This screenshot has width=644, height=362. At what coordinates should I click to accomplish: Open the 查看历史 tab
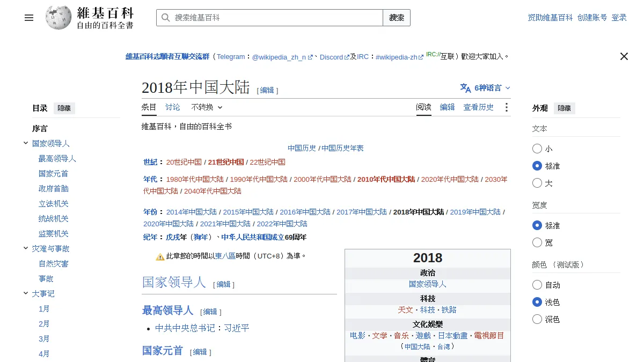479,107
